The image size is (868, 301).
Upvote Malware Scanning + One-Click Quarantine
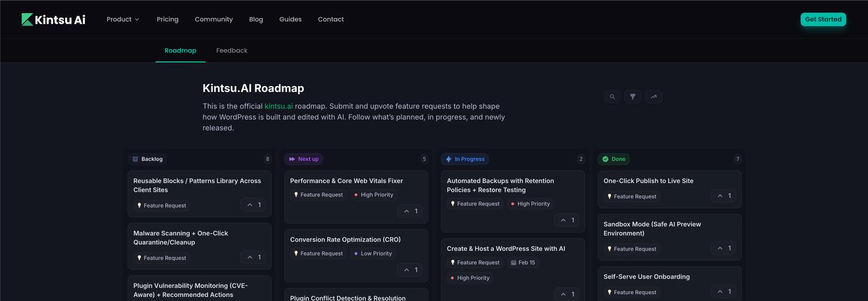(254, 258)
